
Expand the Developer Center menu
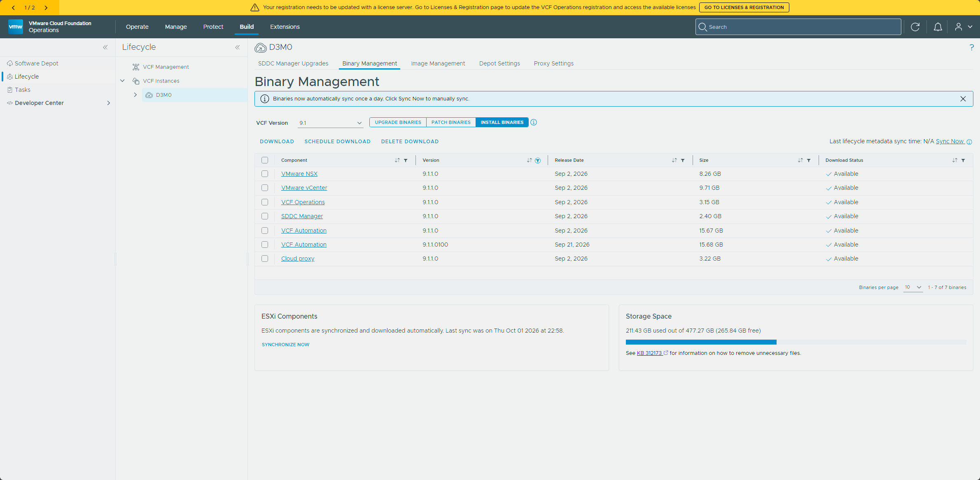[109, 103]
